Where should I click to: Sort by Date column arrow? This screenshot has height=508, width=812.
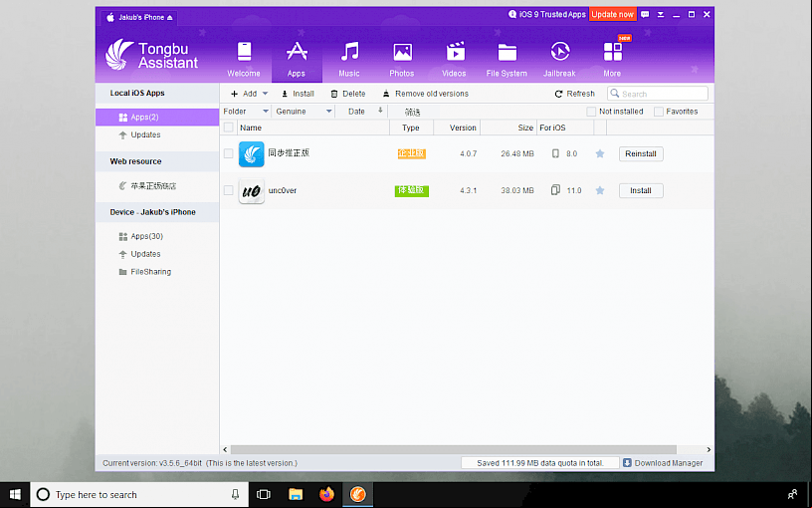click(x=380, y=111)
